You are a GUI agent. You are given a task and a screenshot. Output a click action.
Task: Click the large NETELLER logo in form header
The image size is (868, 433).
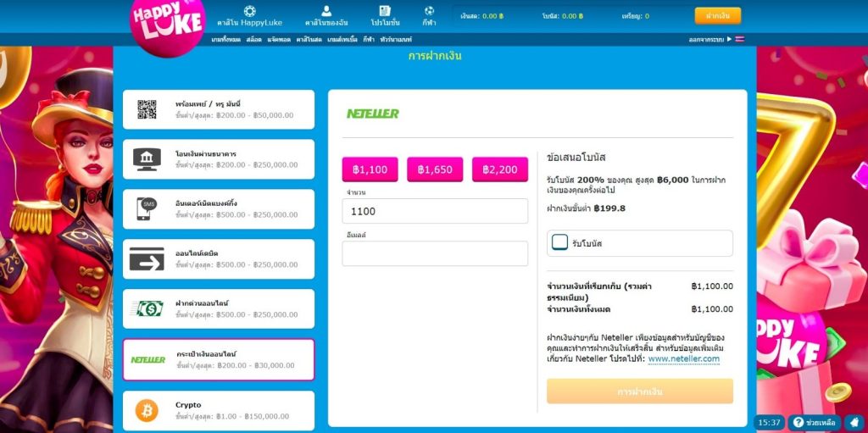(x=373, y=114)
